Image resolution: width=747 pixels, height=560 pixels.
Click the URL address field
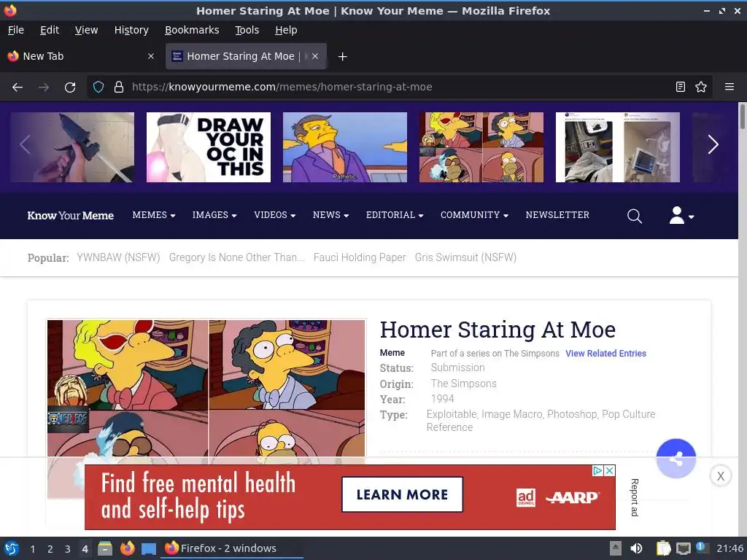click(400, 87)
